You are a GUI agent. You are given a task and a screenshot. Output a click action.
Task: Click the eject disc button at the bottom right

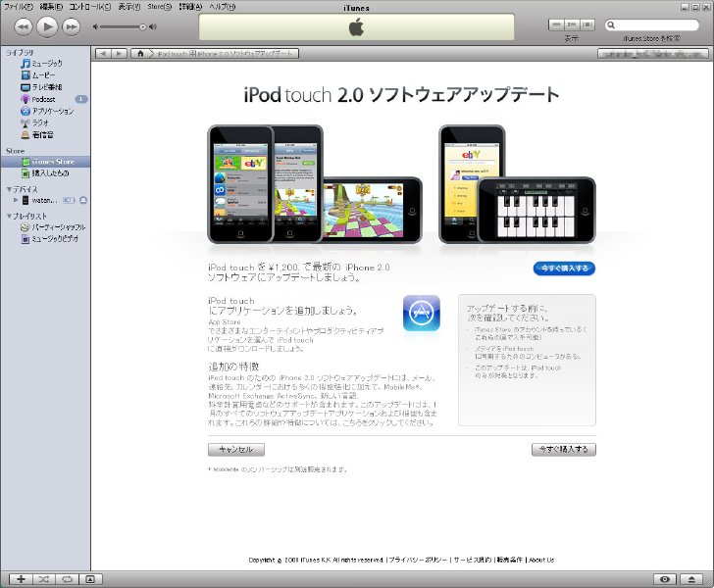tap(691, 579)
